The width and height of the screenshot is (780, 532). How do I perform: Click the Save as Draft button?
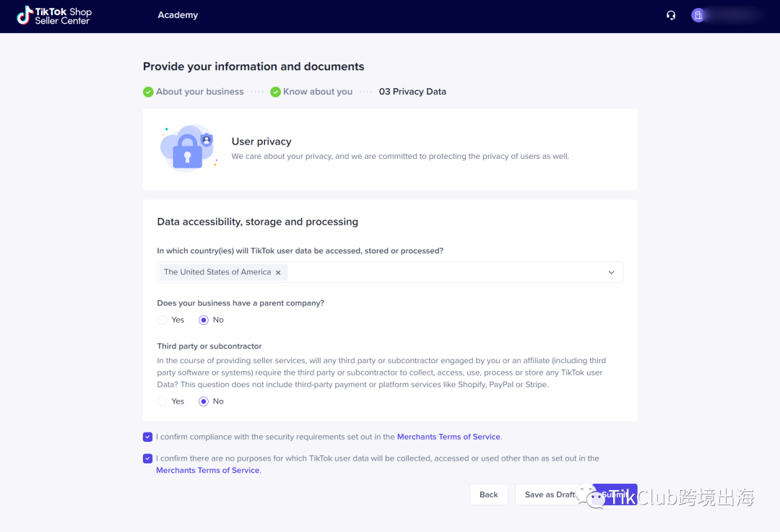coord(550,494)
